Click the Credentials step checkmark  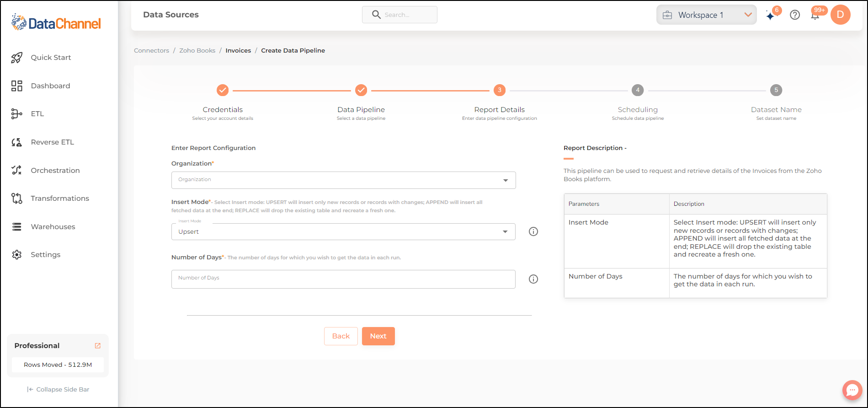(x=223, y=90)
